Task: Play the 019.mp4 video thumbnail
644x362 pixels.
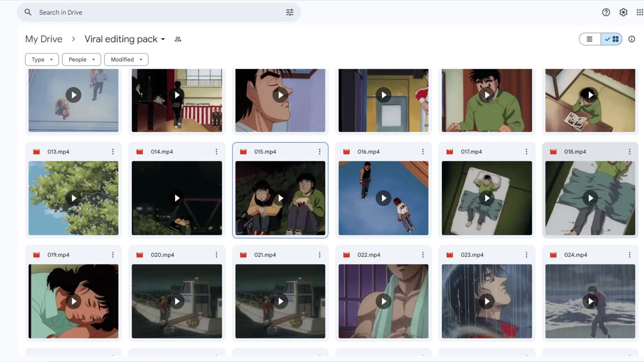Action: pos(73,301)
